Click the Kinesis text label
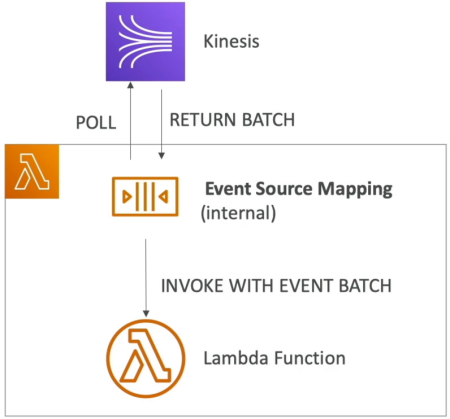This screenshot has height=419, width=450. click(x=231, y=41)
